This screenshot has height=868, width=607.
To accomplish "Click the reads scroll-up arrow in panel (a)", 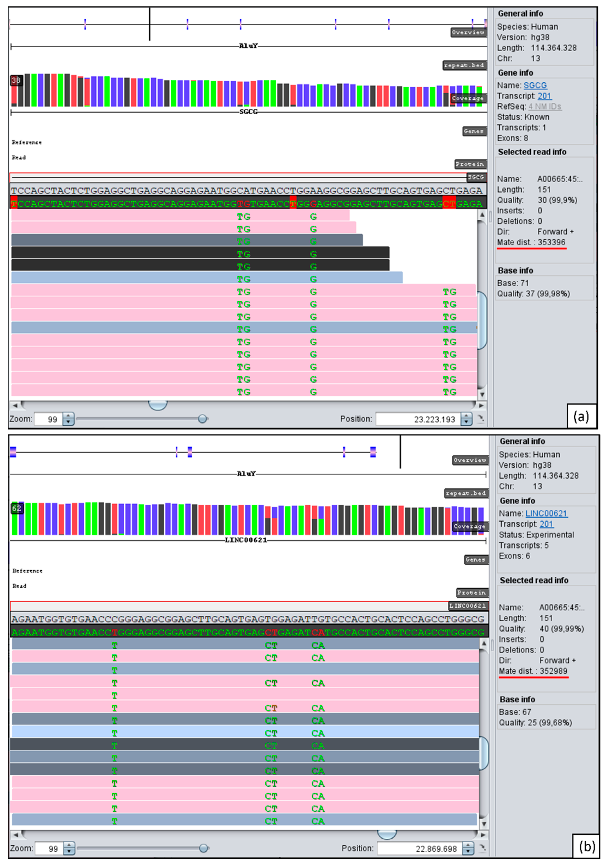I will (482, 215).
